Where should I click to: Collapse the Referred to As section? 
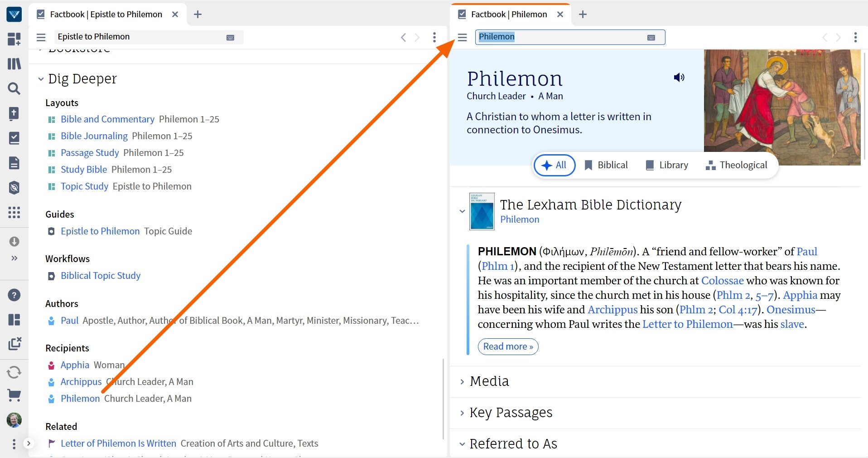coord(462,444)
